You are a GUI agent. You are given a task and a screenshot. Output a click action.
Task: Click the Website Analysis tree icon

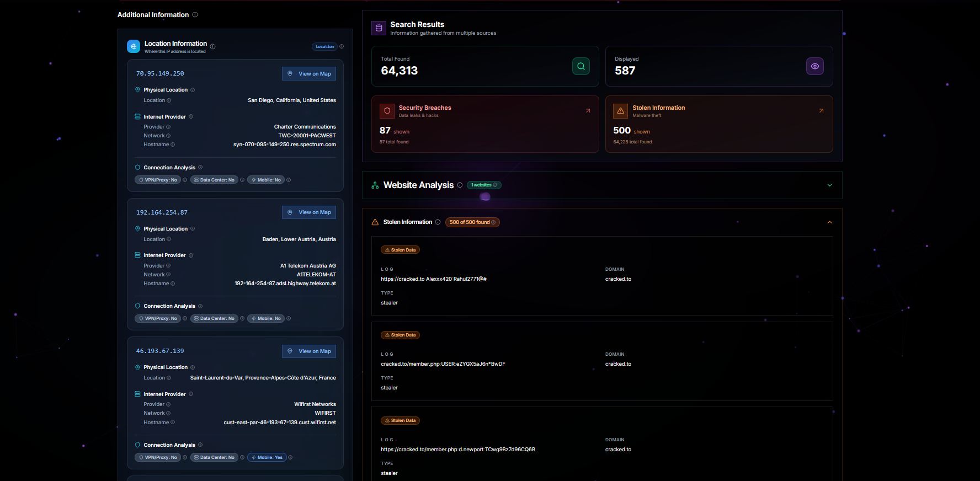(375, 185)
